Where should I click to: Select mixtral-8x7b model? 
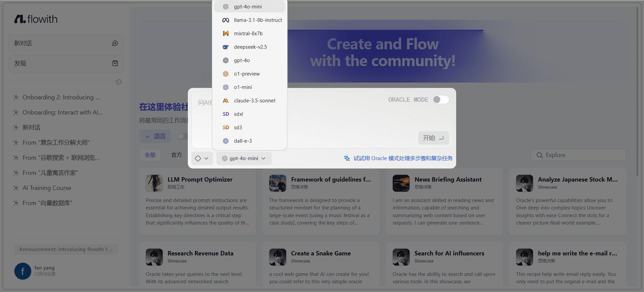click(250, 34)
